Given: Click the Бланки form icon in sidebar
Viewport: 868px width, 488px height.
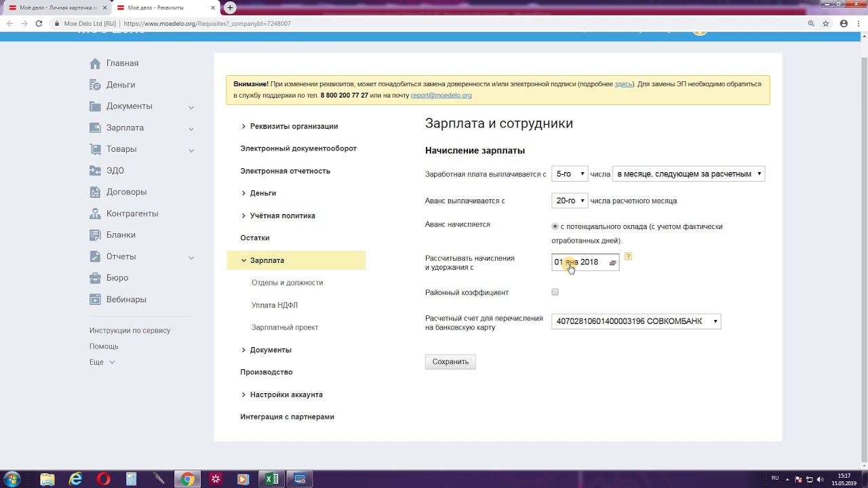Looking at the screenshot, I should 95,235.
